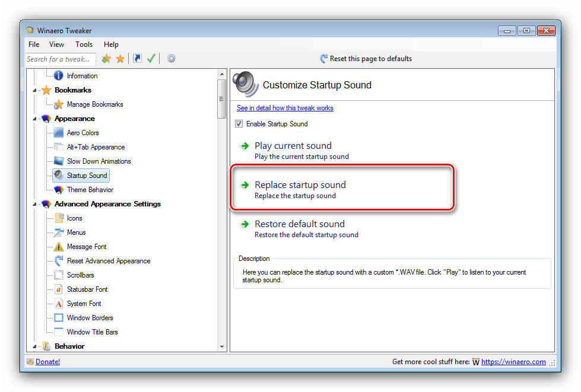Select Statusbar Font label in tree
Screen dimensions: 581x392
(87, 289)
